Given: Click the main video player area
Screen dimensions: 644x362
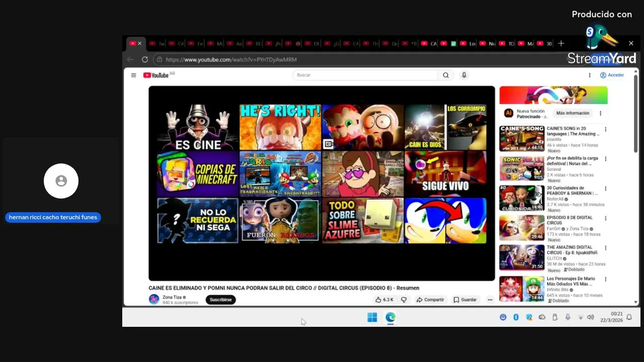Looking at the screenshot, I should pos(321,183).
